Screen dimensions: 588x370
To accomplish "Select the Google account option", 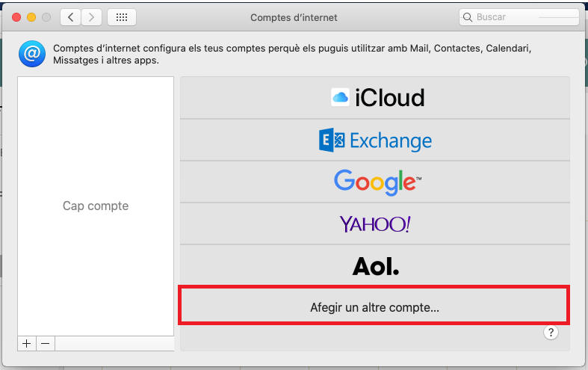I will coord(375,182).
